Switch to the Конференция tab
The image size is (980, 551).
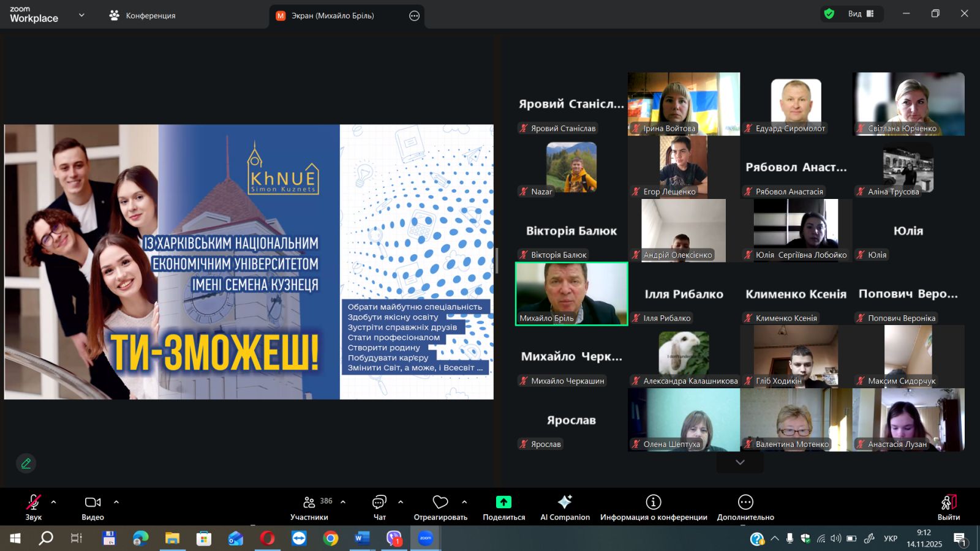coord(142,16)
